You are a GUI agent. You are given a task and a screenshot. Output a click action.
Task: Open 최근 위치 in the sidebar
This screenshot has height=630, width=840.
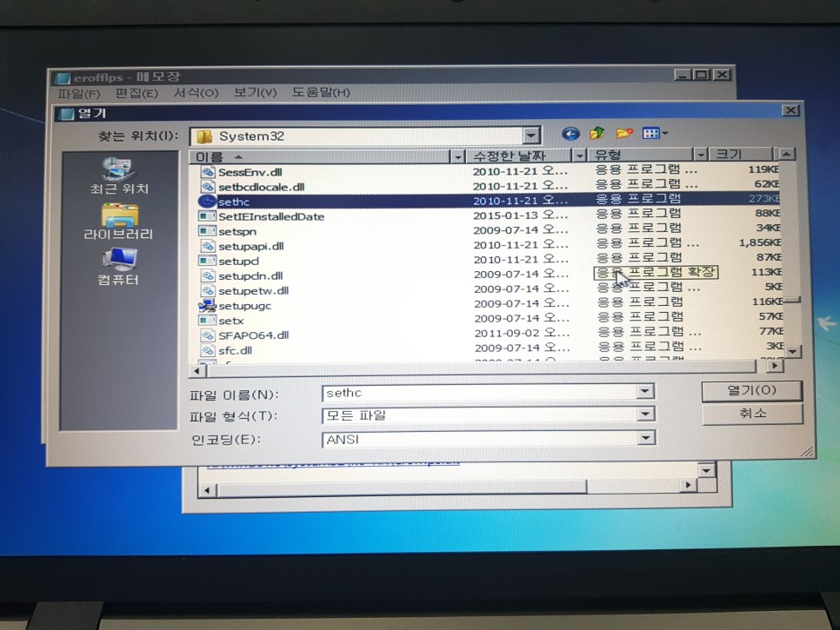point(119,176)
